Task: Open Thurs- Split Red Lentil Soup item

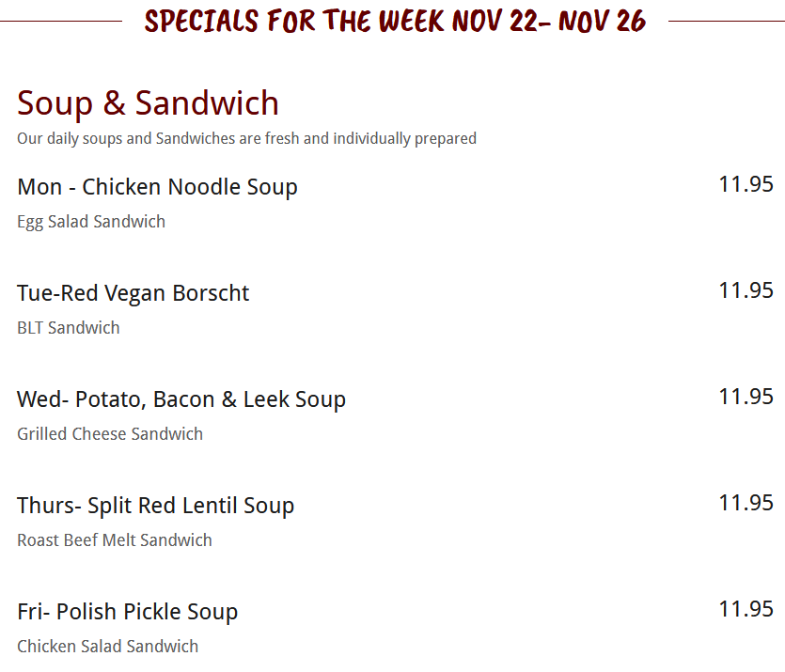Action: coord(155,506)
